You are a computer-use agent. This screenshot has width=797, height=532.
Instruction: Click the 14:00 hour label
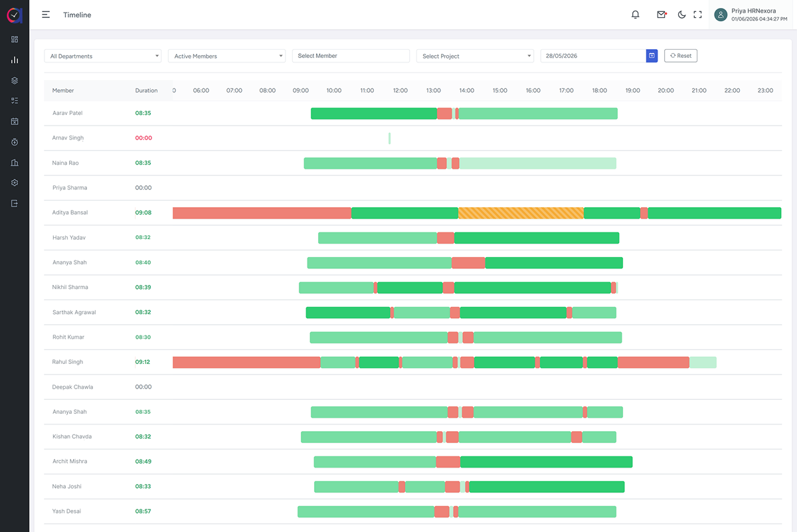click(x=466, y=90)
